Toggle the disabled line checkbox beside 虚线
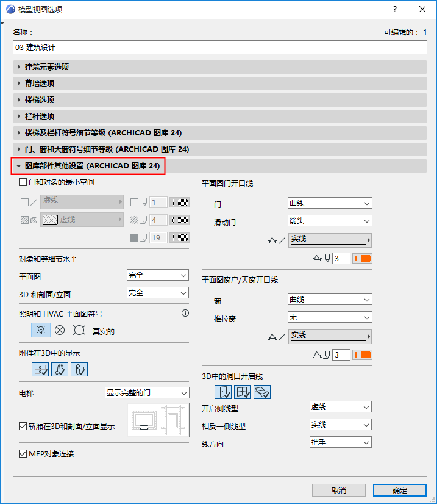Screen dimensions: 437x504 pyautogui.click(x=25, y=202)
